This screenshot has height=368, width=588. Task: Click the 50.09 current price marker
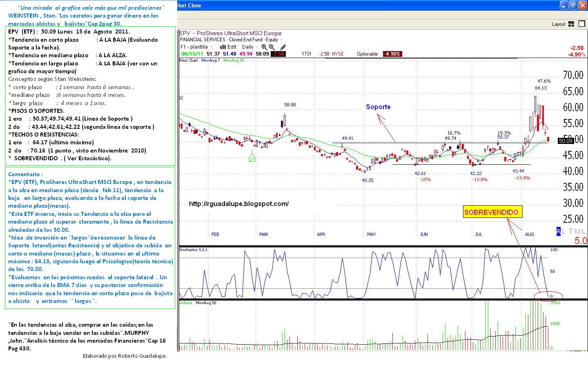pos(566,141)
